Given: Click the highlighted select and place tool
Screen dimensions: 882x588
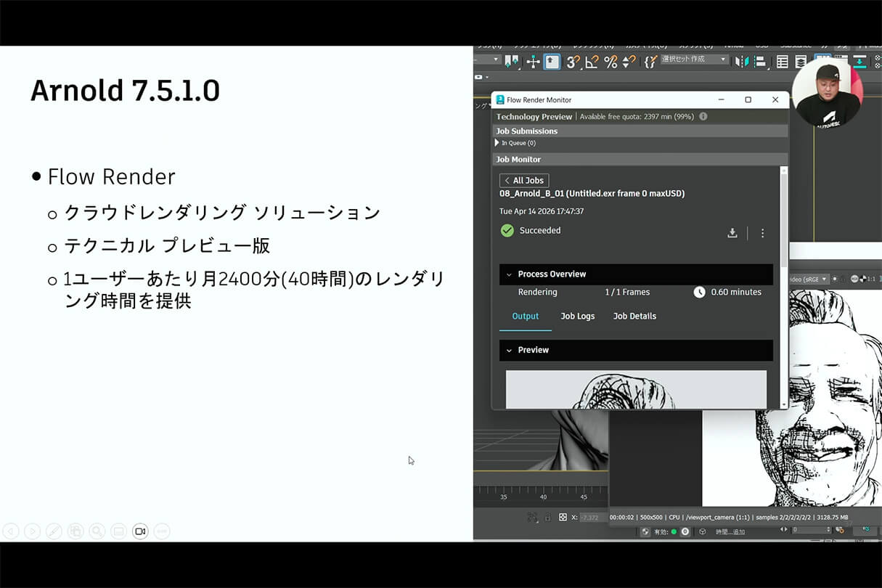Looking at the screenshot, I should tap(552, 62).
